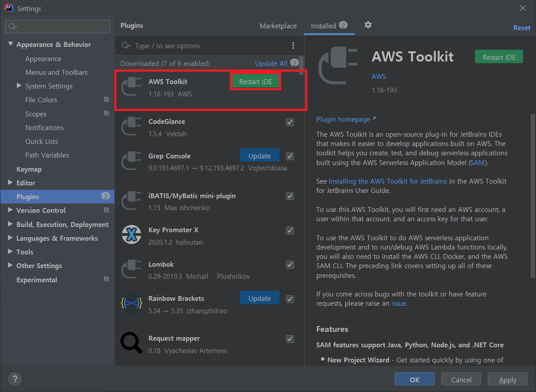The image size is (536, 392).
Task: Click Restart IDE in the details header
Action: (x=499, y=57)
